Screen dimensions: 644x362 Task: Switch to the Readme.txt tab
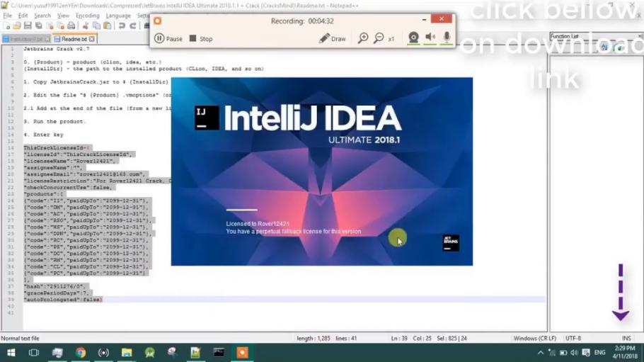72,39
